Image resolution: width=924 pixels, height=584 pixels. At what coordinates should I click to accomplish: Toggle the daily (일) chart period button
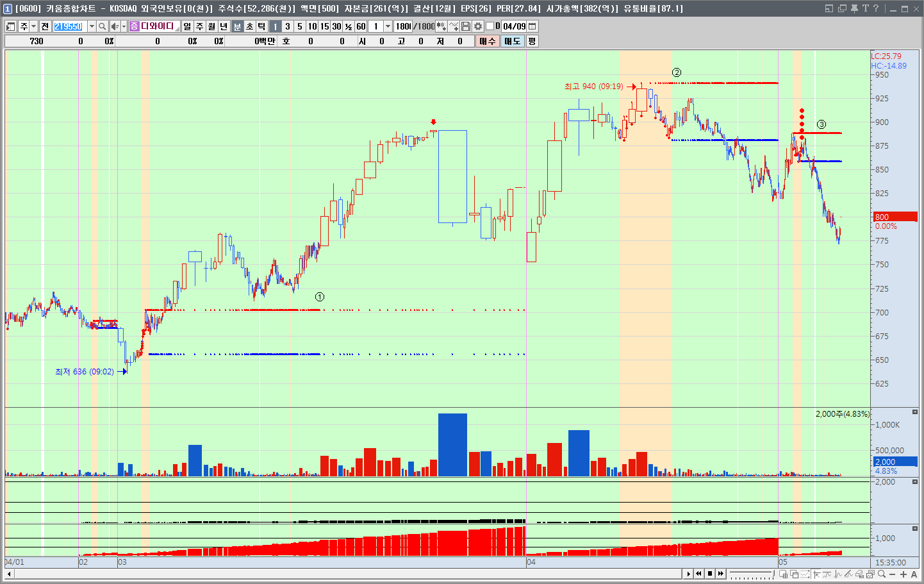(187, 26)
